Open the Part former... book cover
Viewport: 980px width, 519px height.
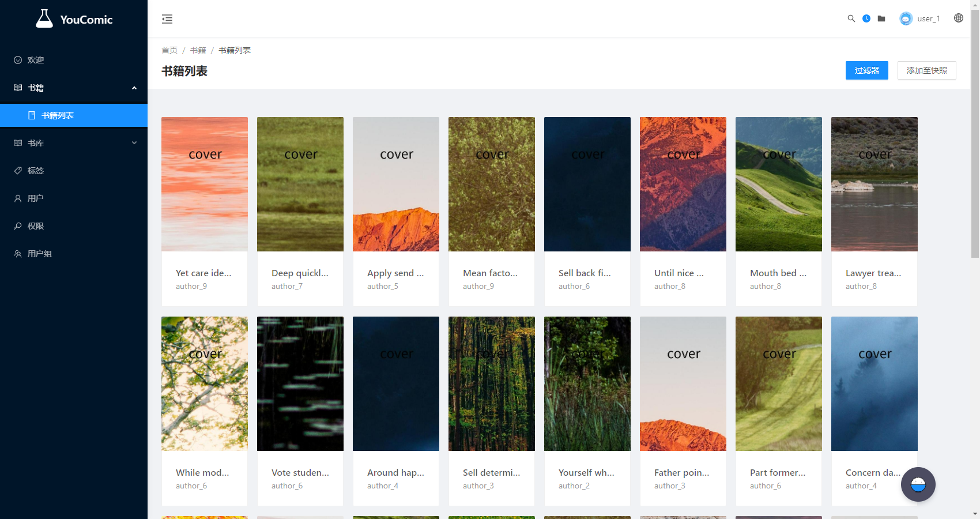779,383
